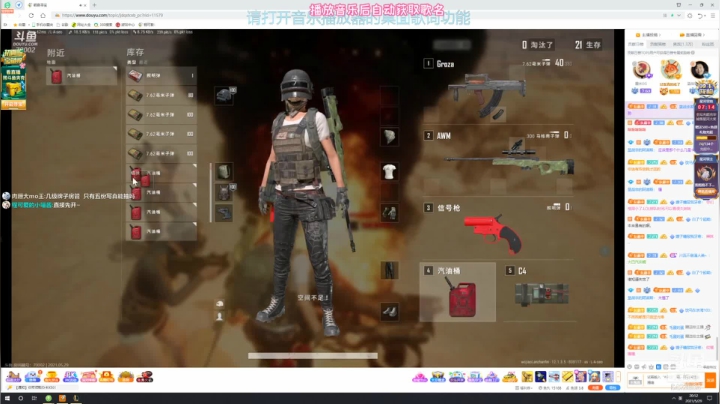Click the boots clothing slot
Image resolution: width=720 pixels, height=404 pixels.
click(x=389, y=311)
